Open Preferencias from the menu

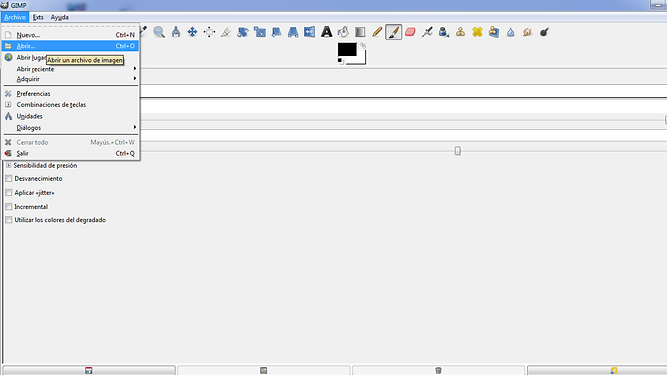(x=71, y=94)
